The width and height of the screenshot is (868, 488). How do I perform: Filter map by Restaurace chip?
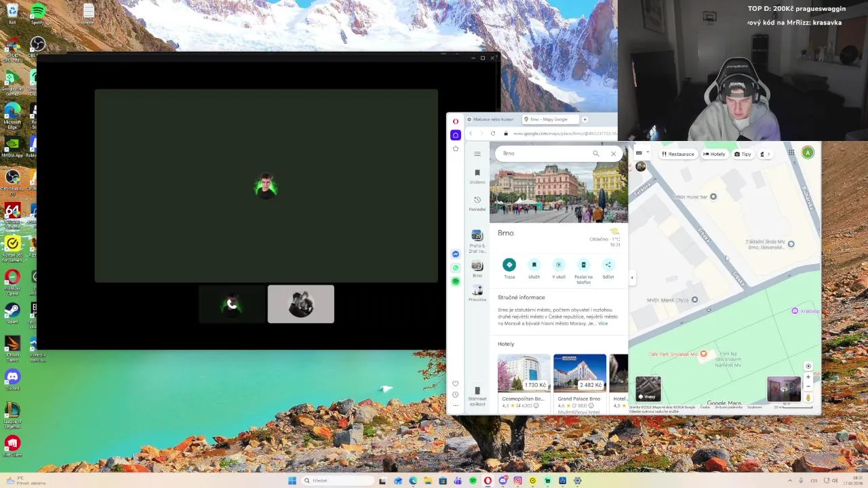677,155
